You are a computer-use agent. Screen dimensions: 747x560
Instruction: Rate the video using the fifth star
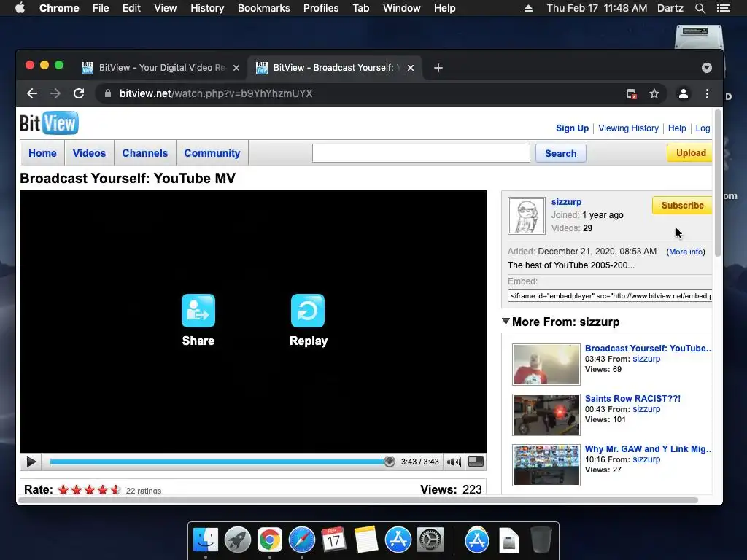click(x=115, y=490)
